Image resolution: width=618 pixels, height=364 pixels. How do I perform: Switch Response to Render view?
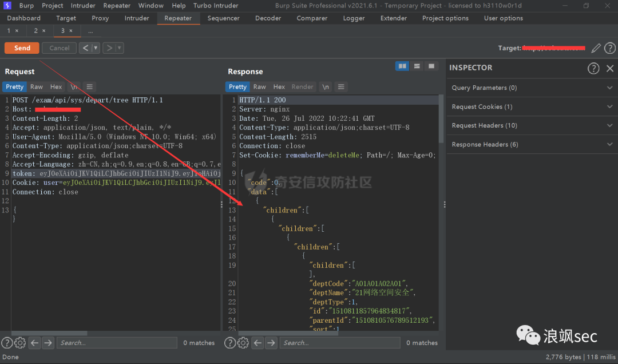(302, 87)
